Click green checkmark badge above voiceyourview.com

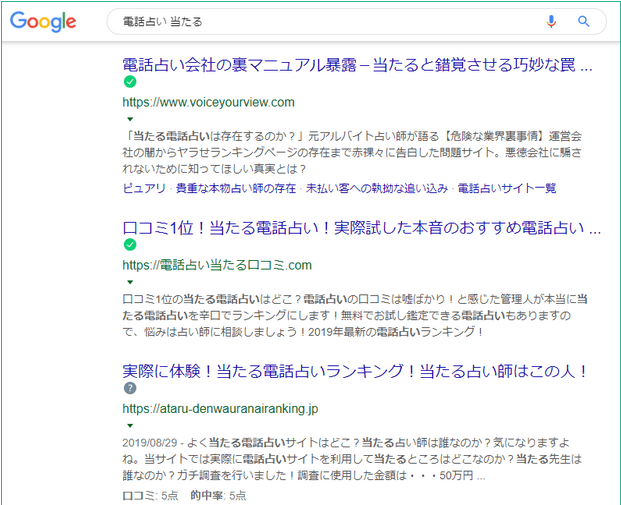pyautogui.click(x=130, y=82)
